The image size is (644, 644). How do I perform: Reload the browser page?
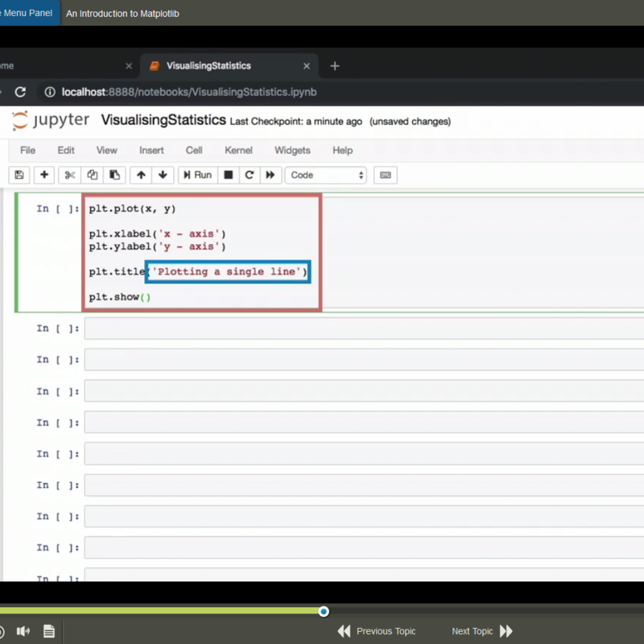(x=21, y=92)
